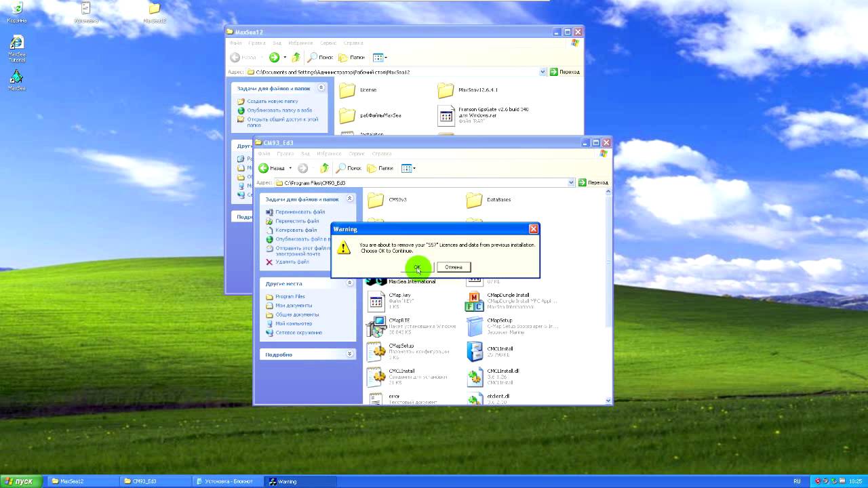Confirm the Warning dialog with OK
Viewport: 868px width, 488px height.
click(417, 267)
